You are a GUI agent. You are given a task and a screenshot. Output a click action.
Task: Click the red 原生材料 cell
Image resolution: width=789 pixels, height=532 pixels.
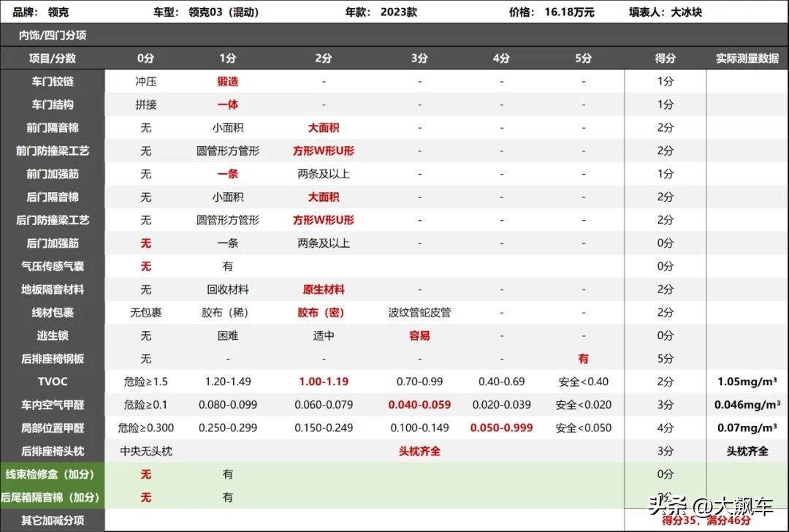tap(323, 289)
